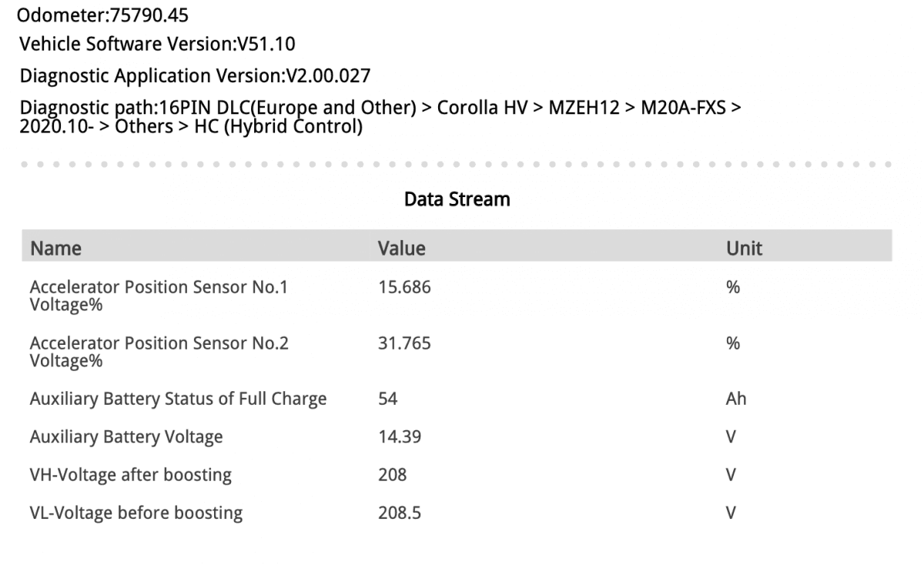Image resolution: width=924 pixels, height=575 pixels.
Task: Click the value 31.765
Action: [x=404, y=343]
